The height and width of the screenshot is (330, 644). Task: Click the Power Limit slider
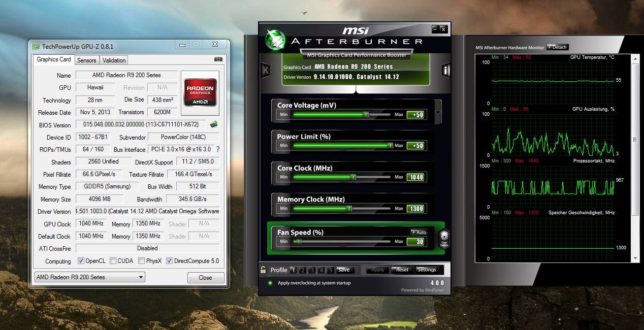tap(341, 146)
